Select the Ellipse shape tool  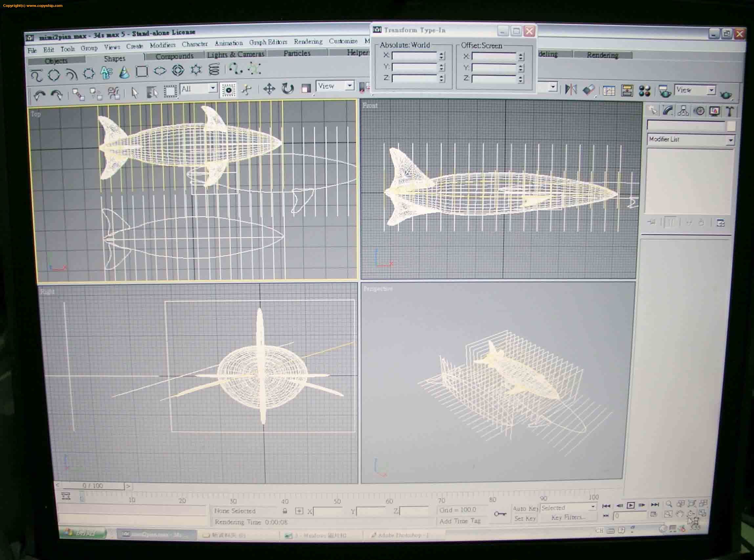pyautogui.click(x=160, y=71)
